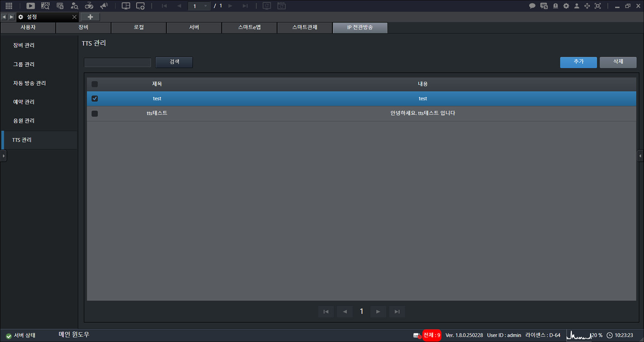This screenshot has height=342, width=644.
Task: Switch to the 스마트e맵 tab
Action: [x=249, y=28]
